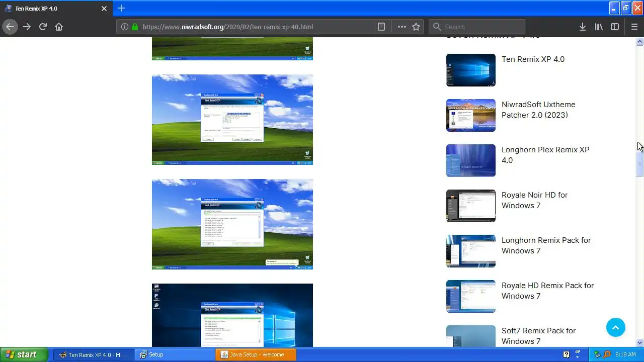Image resolution: width=644 pixels, height=362 pixels.
Task: Switch to Java Setup - Welcome taskbar window
Action: click(x=256, y=354)
